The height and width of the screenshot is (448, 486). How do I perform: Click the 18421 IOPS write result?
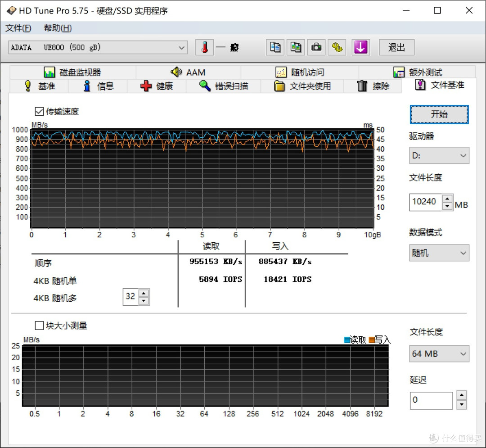pos(288,279)
